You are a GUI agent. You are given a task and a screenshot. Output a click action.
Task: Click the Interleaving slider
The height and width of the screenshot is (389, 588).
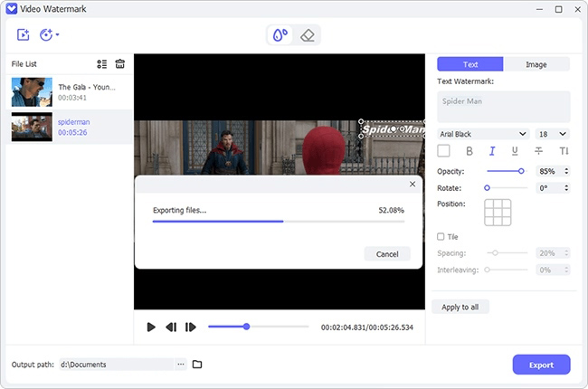coord(507,270)
